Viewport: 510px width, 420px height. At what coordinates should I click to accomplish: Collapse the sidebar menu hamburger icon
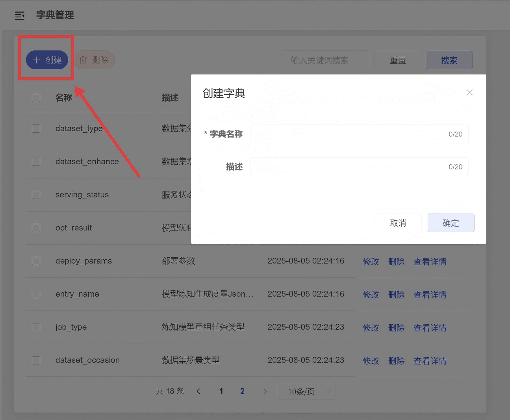point(20,16)
